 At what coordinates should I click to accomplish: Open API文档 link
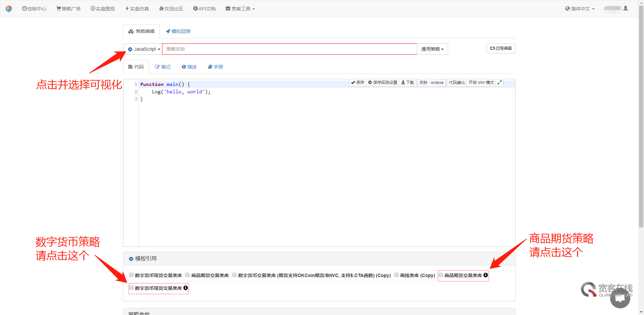[204, 9]
